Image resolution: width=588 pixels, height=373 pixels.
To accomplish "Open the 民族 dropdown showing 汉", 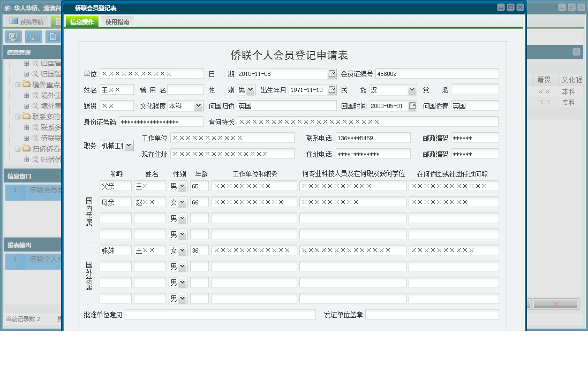I will [411, 89].
